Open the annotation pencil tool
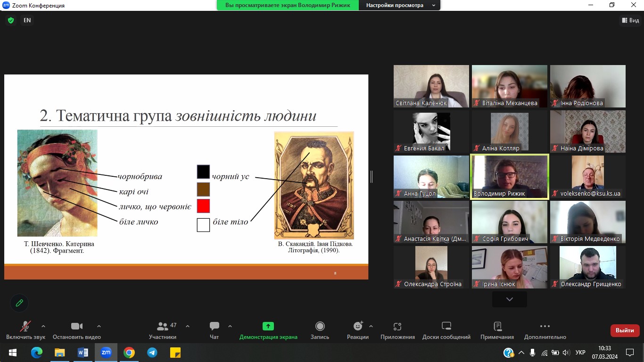Image resolution: width=644 pixels, height=362 pixels. tap(19, 303)
